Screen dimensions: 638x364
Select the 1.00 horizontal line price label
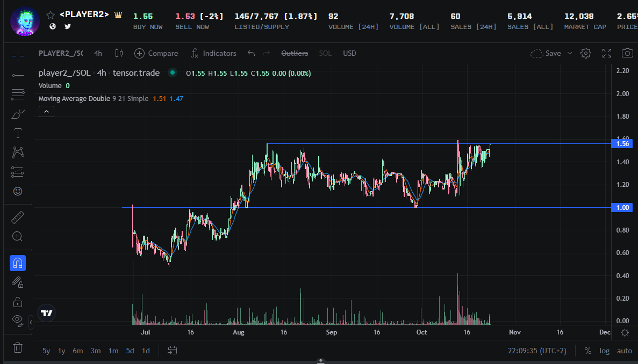[622, 208]
